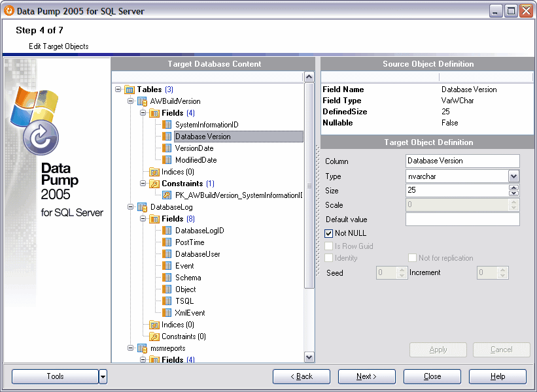This screenshot has height=392, width=537.
Task: Collapse the Fields (8) node
Action: (143, 219)
